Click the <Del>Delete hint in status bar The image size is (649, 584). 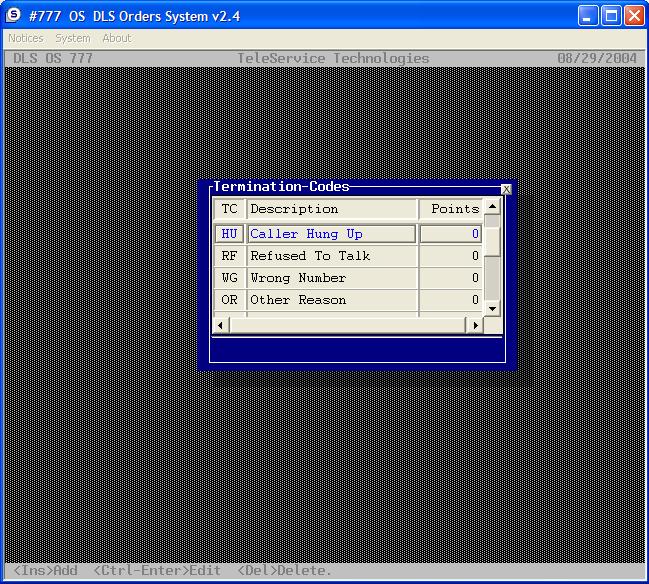point(284,571)
